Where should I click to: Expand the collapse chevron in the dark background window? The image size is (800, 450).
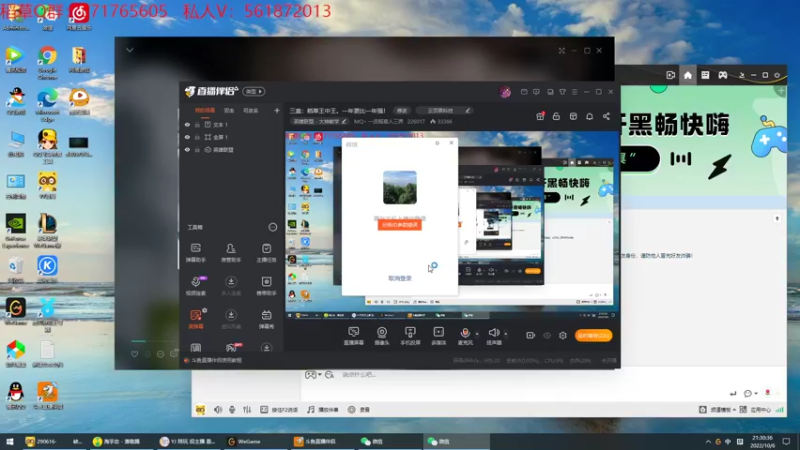pos(130,50)
